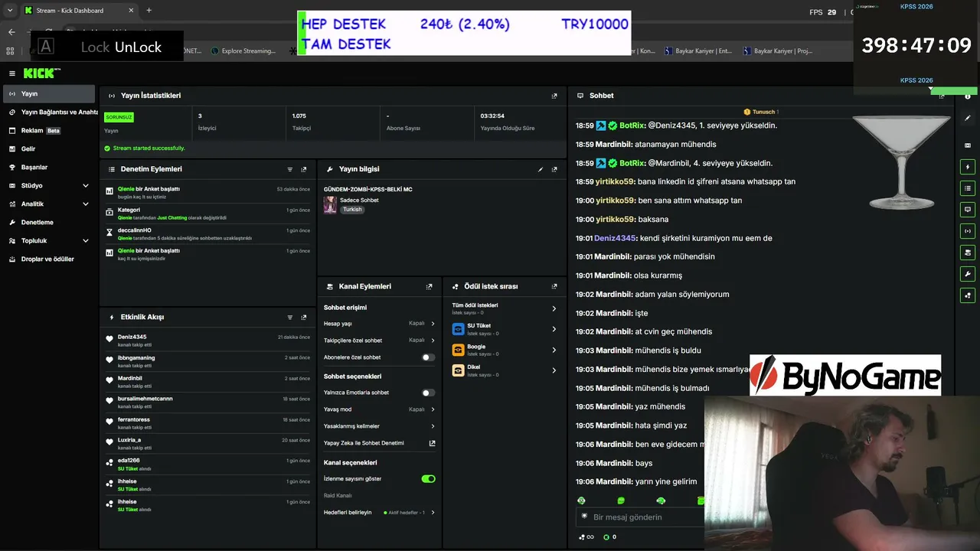This screenshot has width=980, height=551.
Task: Click the list icon in the right sidebar
Action: pos(968,188)
